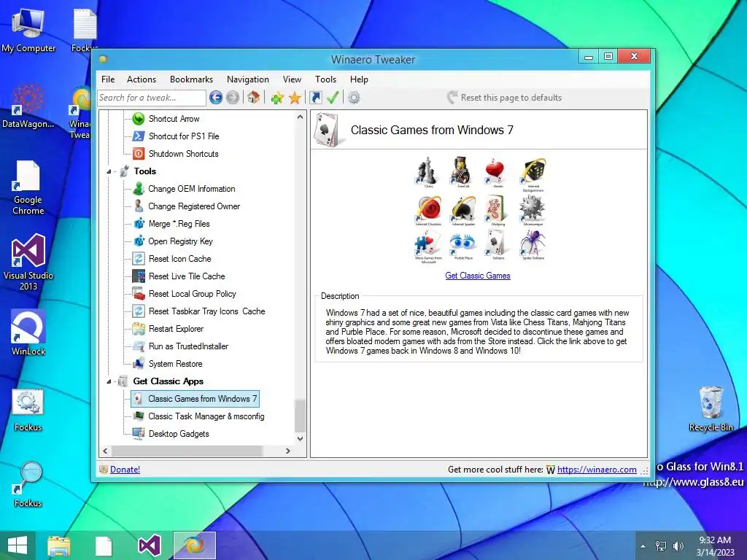This screenshot has height=560, width=747.
Task: Open settings gear in toolbar
Action: coord(354,98)
